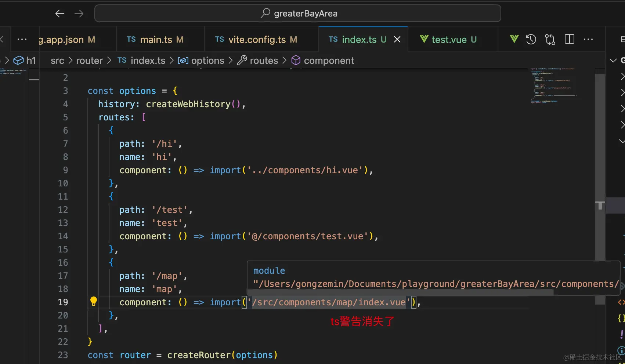Image resolution: width=625 pixels, height=364 pixels.
Task: Click the lightbulb quick fix icon
Action: point(94,302)
